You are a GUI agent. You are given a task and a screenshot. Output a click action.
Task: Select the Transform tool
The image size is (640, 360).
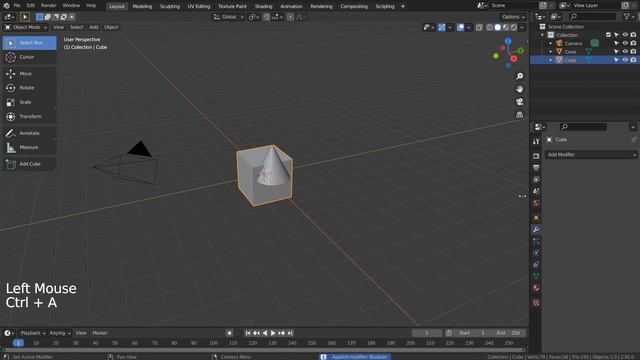(29, 116)
